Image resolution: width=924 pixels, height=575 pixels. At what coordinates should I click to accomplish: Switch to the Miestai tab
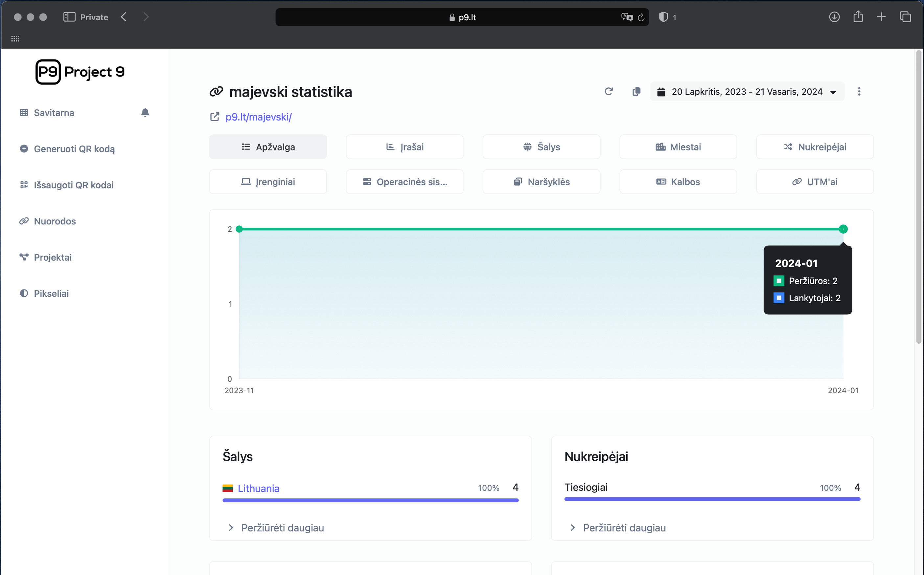[678, 147]
